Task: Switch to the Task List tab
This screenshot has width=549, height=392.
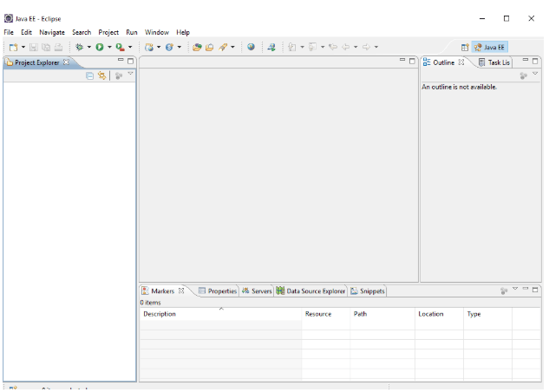Action: coord(494,62)
